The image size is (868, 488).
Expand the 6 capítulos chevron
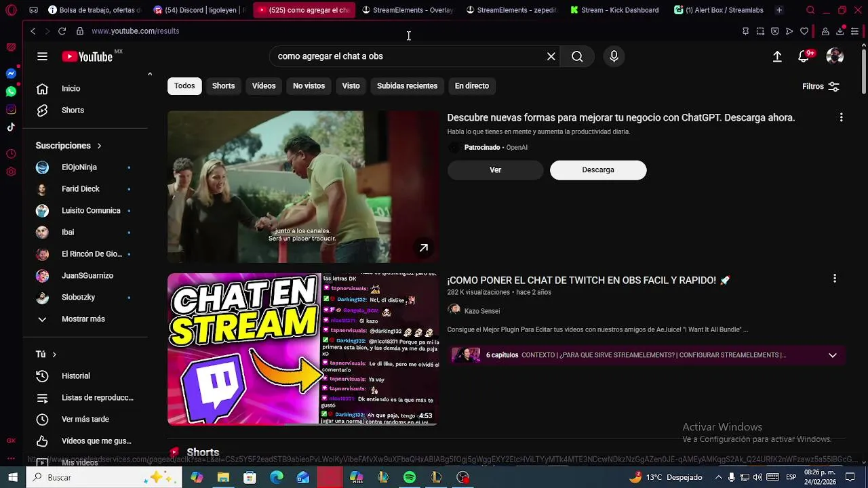[x=833, y=355]
